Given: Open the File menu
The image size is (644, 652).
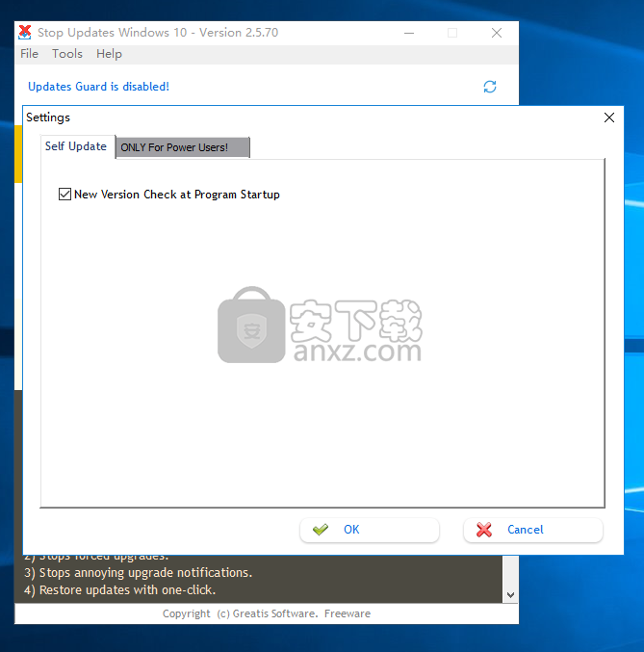Looking at the screenshot, I should 29,54.
